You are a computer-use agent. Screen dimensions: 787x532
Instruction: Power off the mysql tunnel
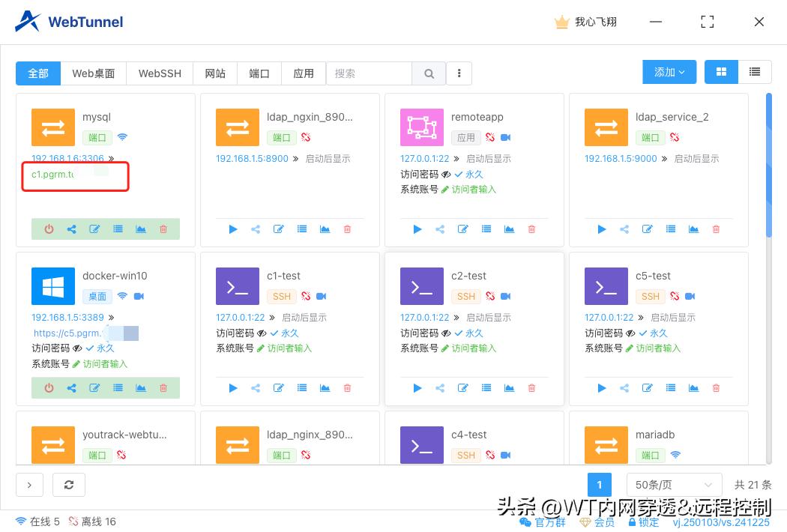[49, 229]
